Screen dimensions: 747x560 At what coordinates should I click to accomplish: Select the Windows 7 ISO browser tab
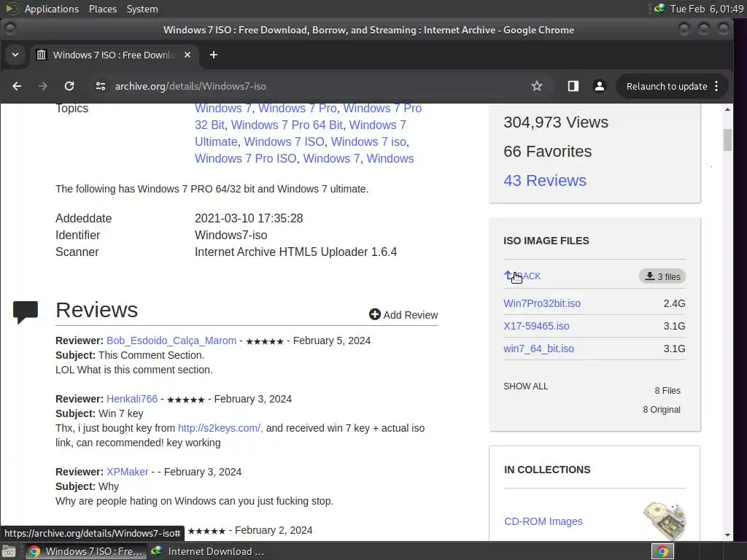pyautogui.click(x=115, y=55)
